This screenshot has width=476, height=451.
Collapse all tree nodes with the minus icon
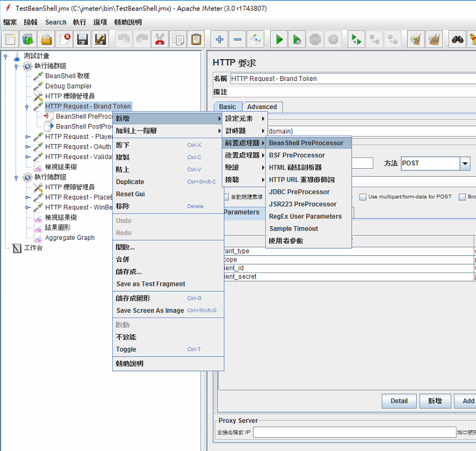click(x=237, y=40)
